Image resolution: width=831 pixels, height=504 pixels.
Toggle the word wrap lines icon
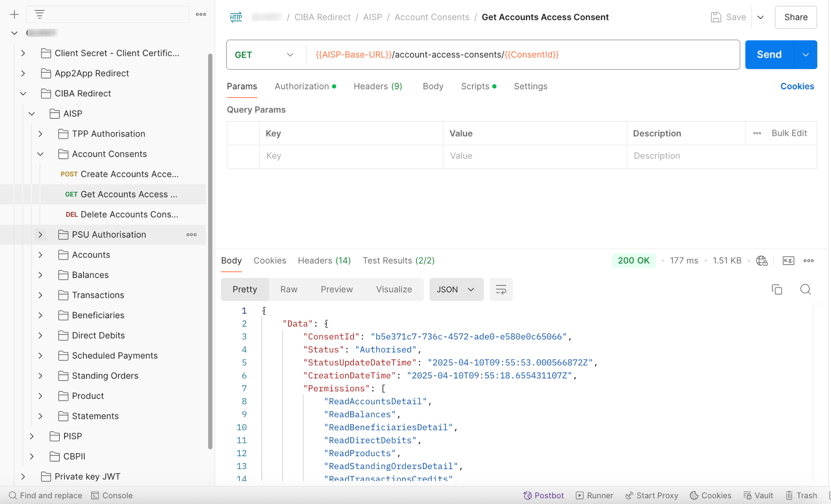501,290
